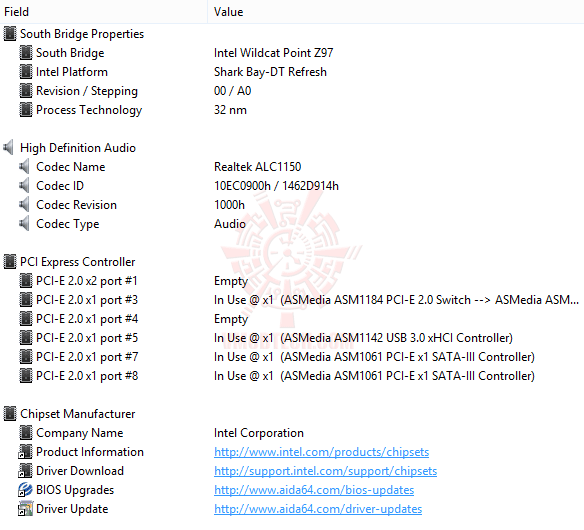Click the Product Information shortcut icon
This screenshot has height=530, width=584.
click(25, 451)
